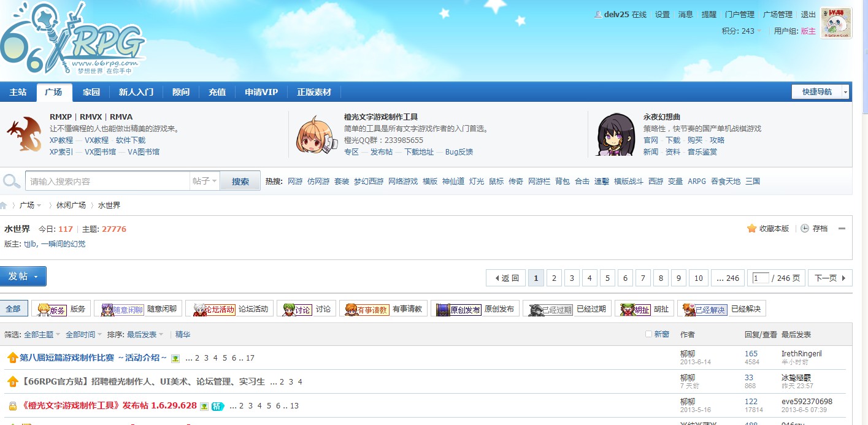
Task: Click the user status icon beside delv25
Action: 597,15
